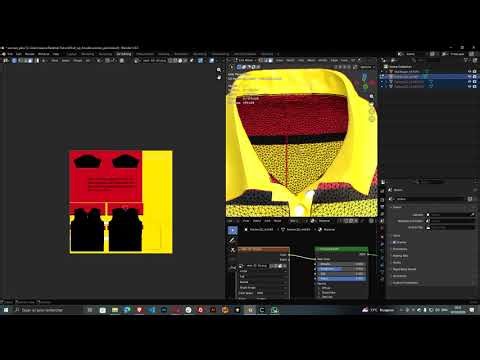This screenshot has height=360, width=480.
Task: Select the node editor Annotate pencil tool
Action: [233, 240]
